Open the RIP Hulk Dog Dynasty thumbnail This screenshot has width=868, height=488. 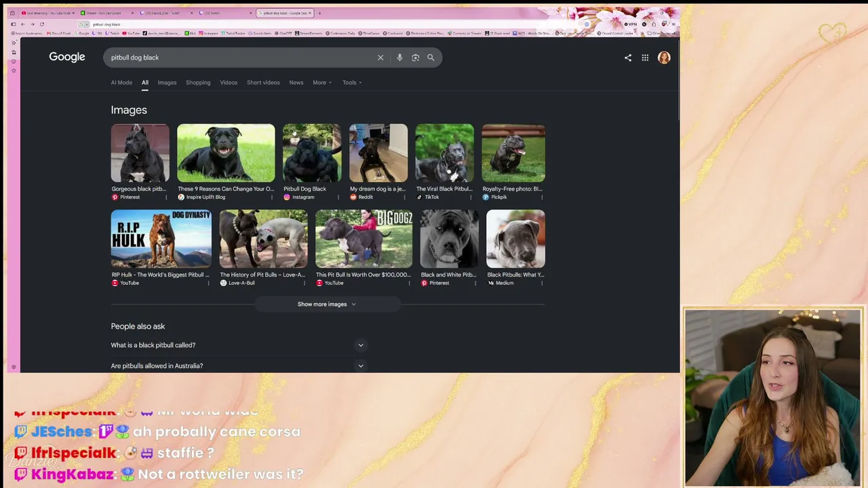click(161, 239)
